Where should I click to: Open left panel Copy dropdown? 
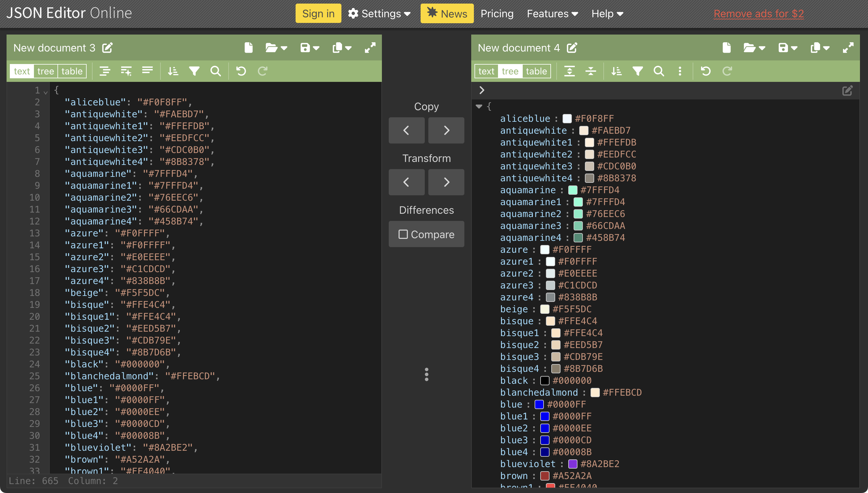click(x=342, y=48)
